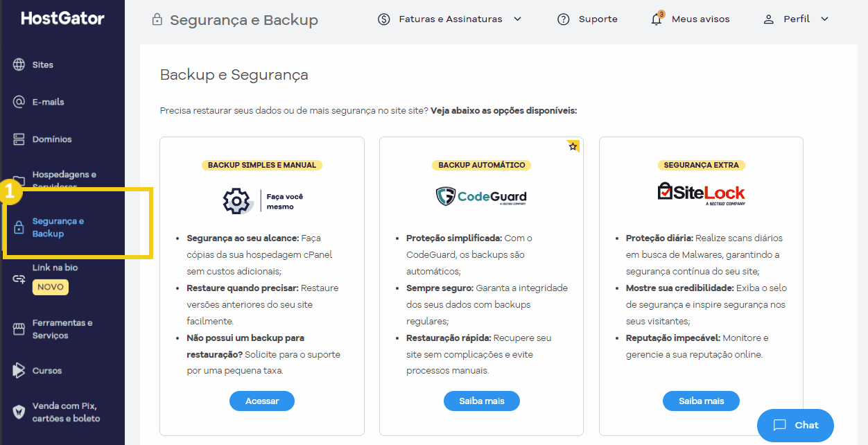Click the CodeGuard logo
The height and width of the screenshot is (445, 868).
pos(481,196)
